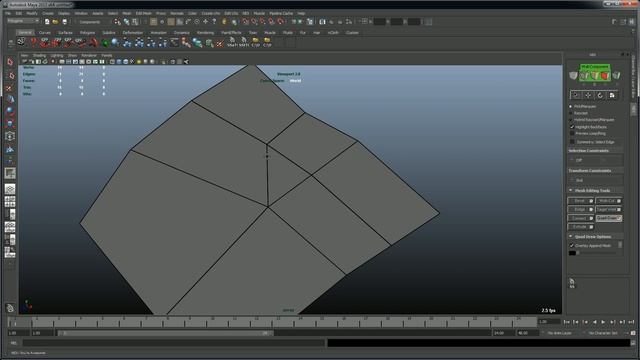Click the Toolkit rotate transform icon

point(600,95)
